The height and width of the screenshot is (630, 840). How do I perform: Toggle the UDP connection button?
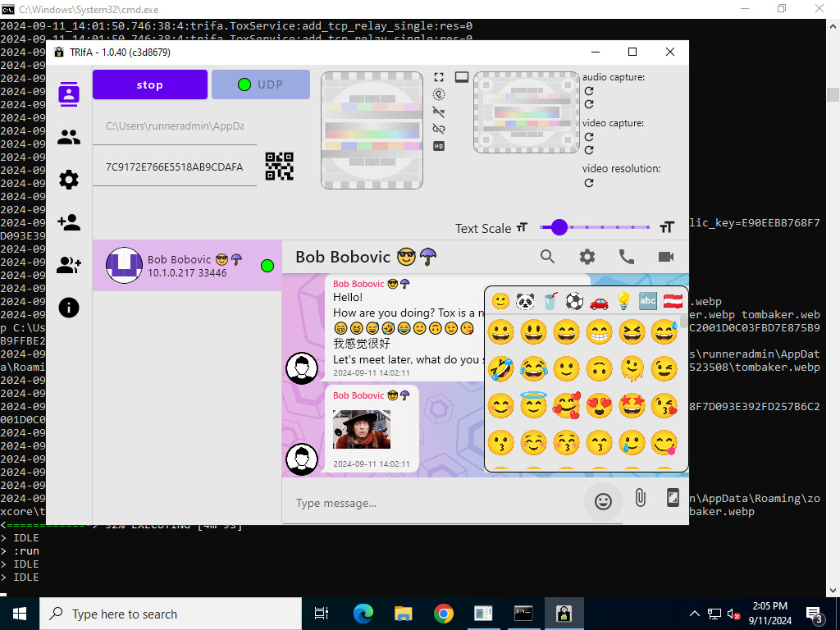(261, 84)
